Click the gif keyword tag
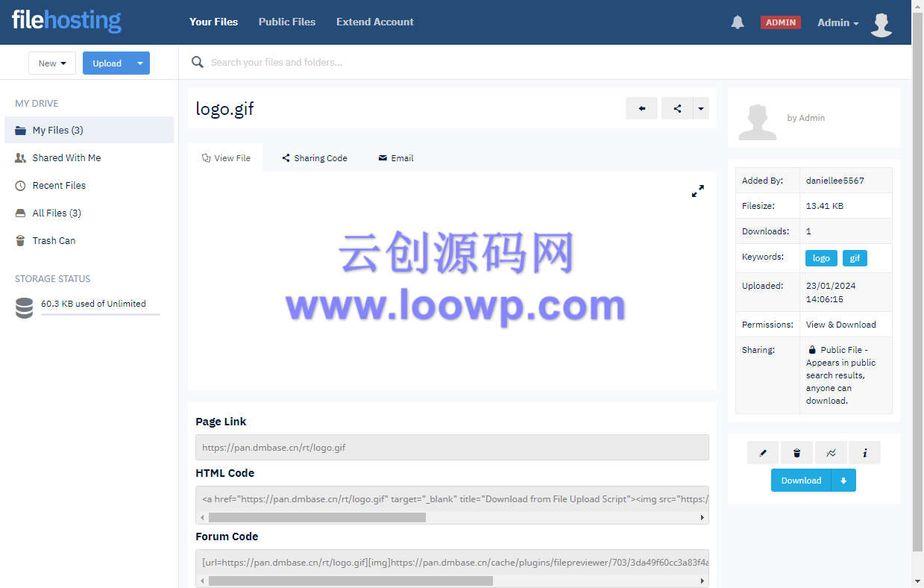 tap(855, 258)
